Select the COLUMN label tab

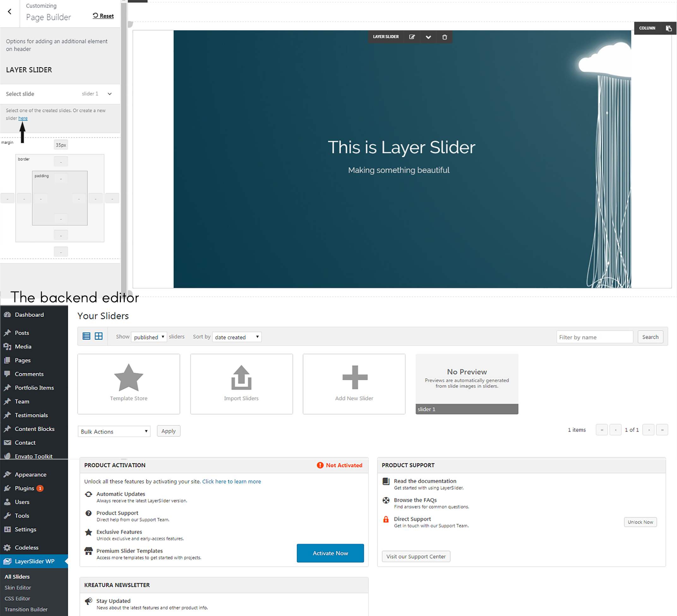click(647, 28)
